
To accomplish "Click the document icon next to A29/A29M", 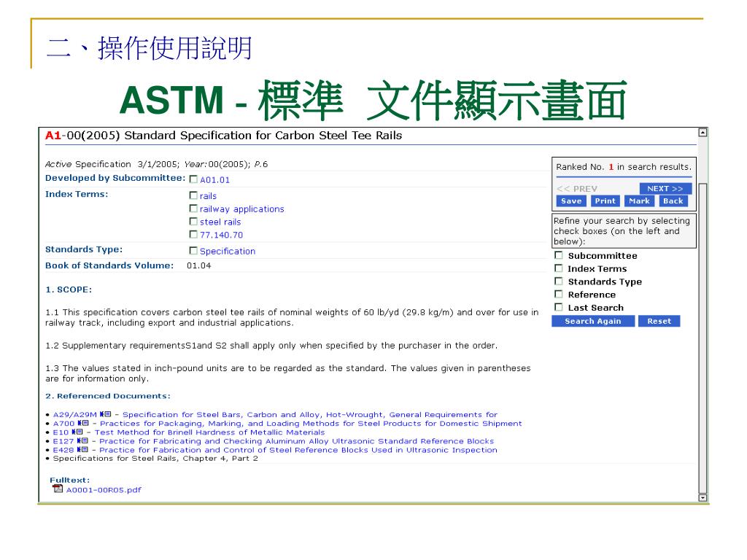I will coord(105,414).
